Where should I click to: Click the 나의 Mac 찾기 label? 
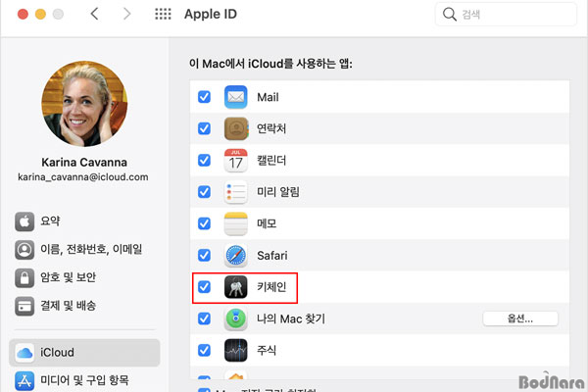click(x=291, y=318)
